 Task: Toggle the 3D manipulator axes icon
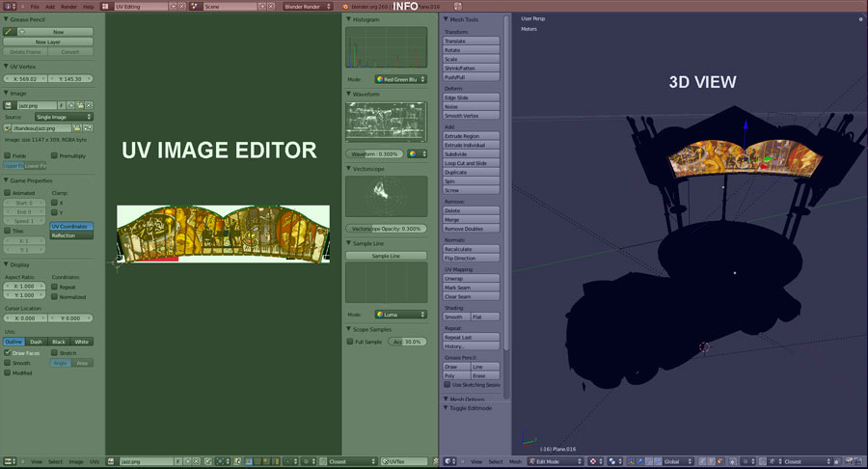coord(631,461)
